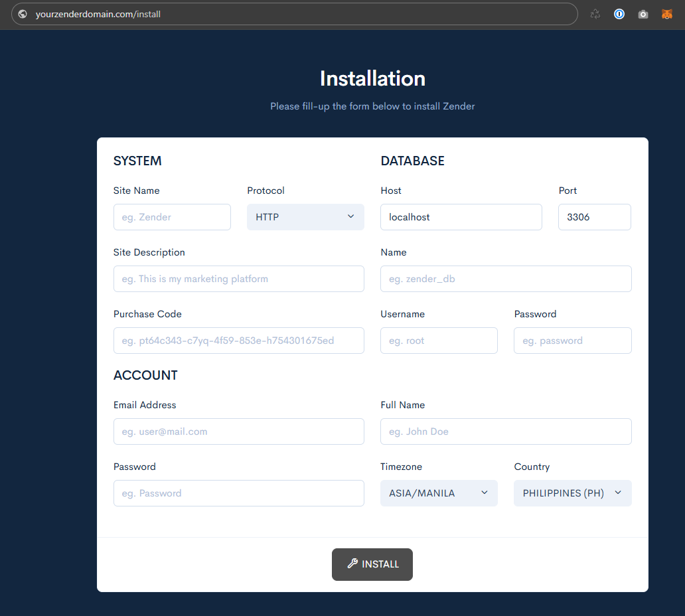Focus the Full Name field

click(x=506, y=431)
